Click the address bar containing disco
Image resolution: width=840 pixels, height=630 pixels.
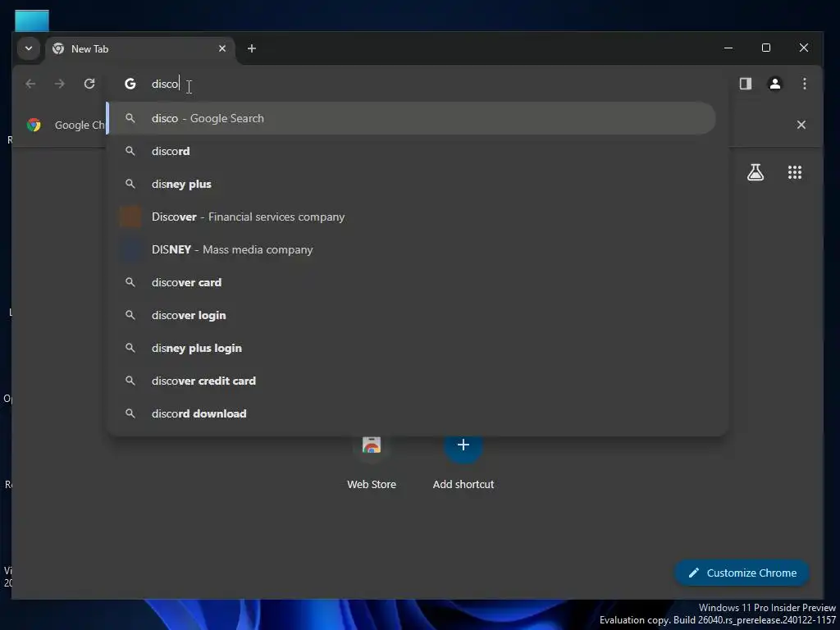click(x=418, y=84)
